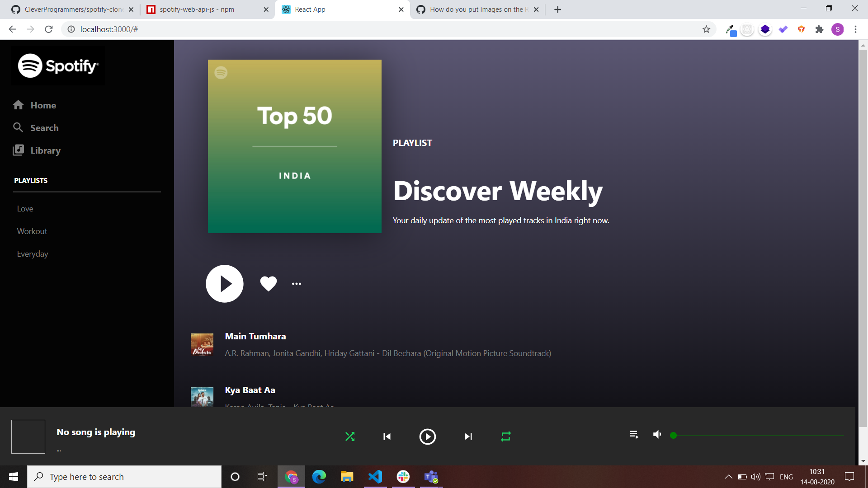Skip to next track
868x488 pixels.
coord(468,436)
